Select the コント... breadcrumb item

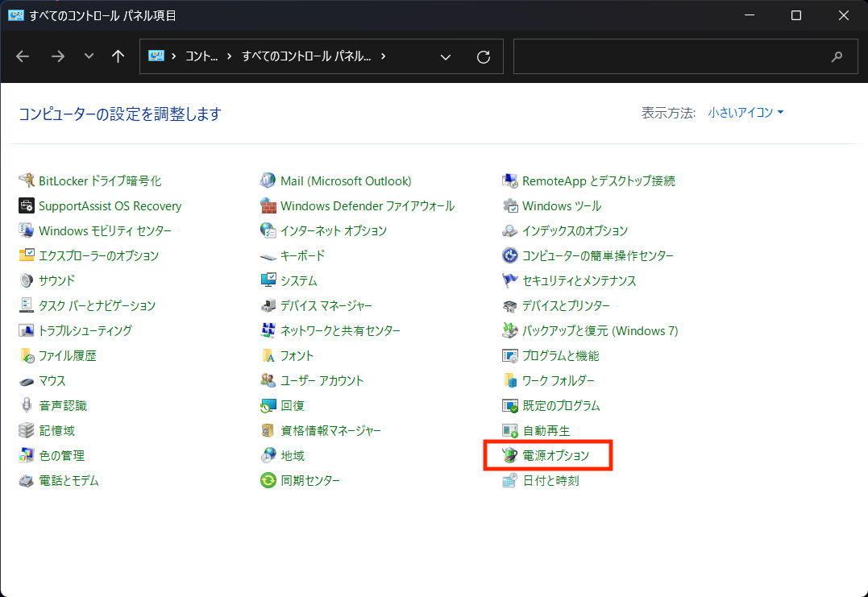pyautogui.click(x=201, y=57)
